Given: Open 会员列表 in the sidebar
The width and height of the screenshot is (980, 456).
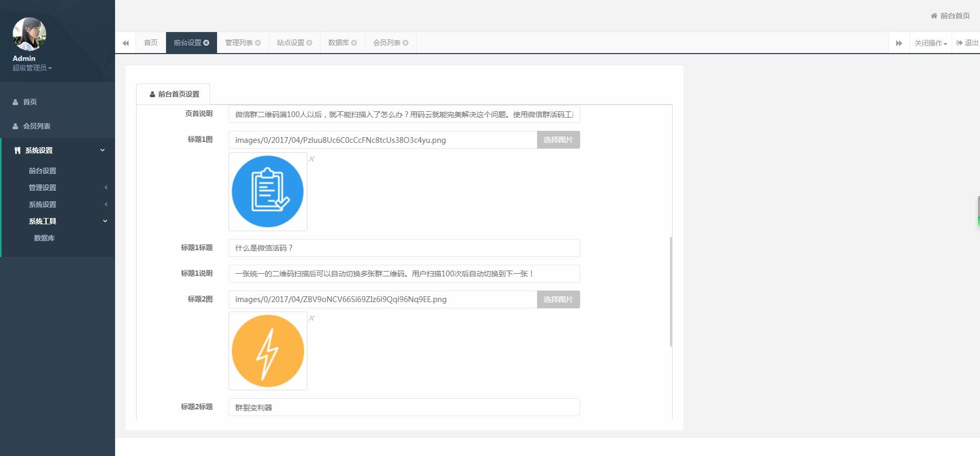Looking at the screenshot, I should tap(37, 126).
